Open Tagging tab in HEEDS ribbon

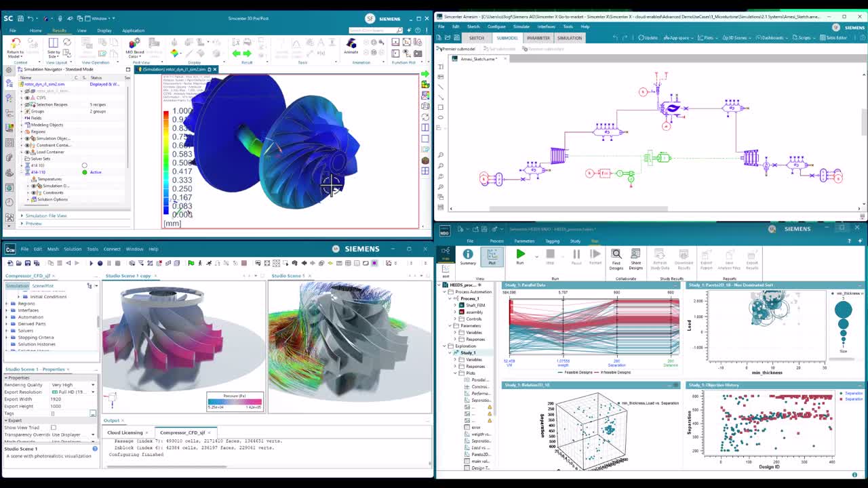click(x=553, y=241)
